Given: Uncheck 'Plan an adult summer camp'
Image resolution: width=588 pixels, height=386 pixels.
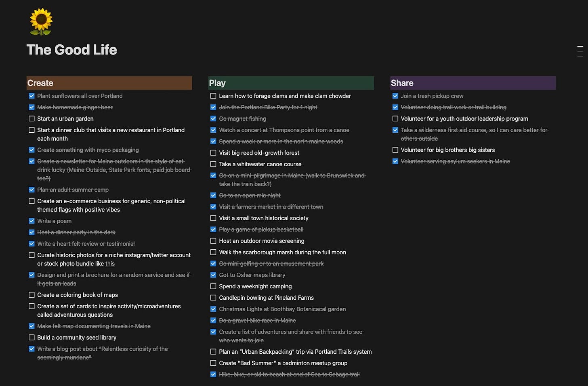Looking at the screenshot, I should point(31,190).
